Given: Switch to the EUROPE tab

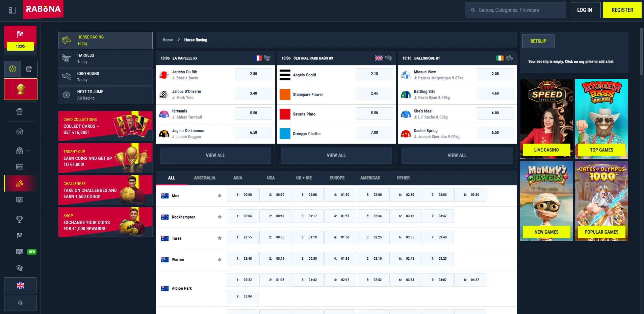Looking at the screenshot, I should (337, 178).
